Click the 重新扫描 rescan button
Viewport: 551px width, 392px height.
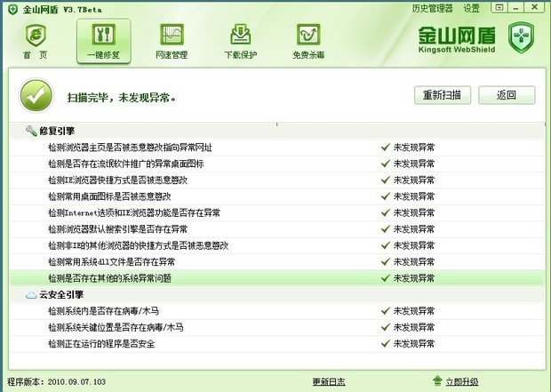point(443,95)
